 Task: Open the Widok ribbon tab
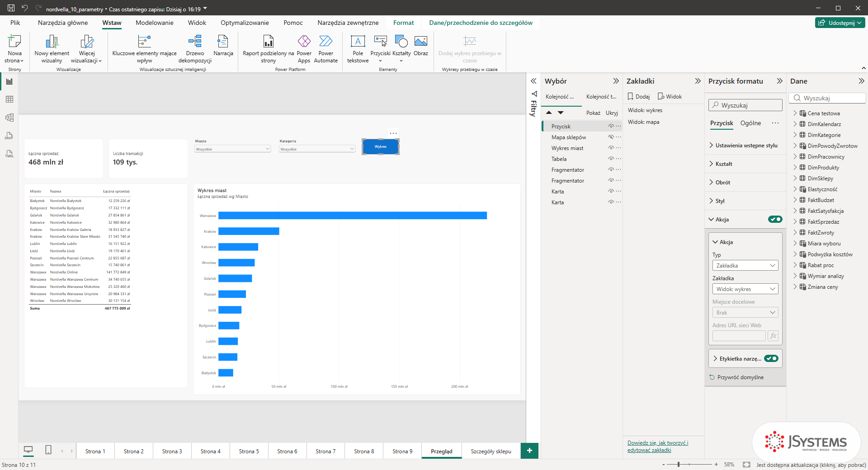tap(197, 23)
